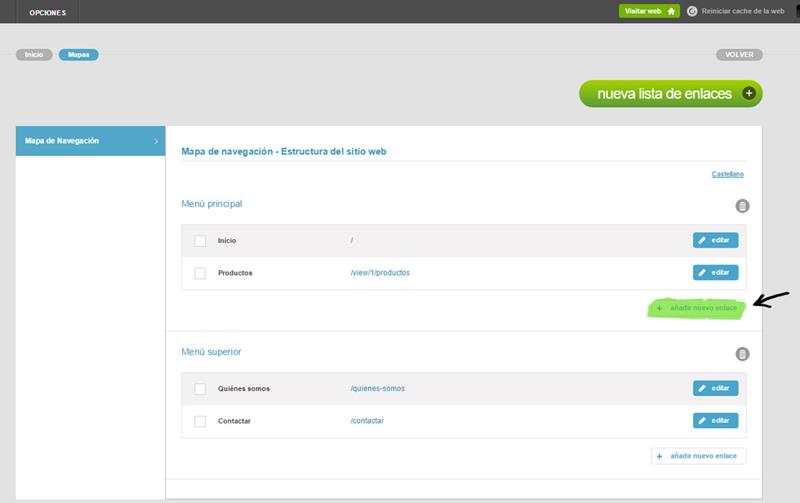
Task: Expand the Mapa de Navegación sidebar chevron
Action: [x=156, y=141]
